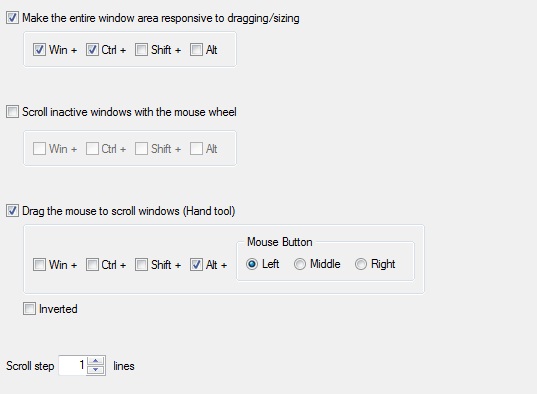Viewport: 537px width, 394px height.
Task: Check Alt modifier under dragging/sizing option
Action: tap(196, 50)
